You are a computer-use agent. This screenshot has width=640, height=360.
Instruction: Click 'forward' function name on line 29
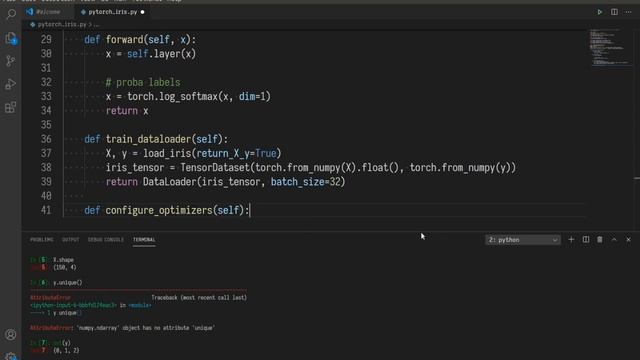tap(124, 40)
